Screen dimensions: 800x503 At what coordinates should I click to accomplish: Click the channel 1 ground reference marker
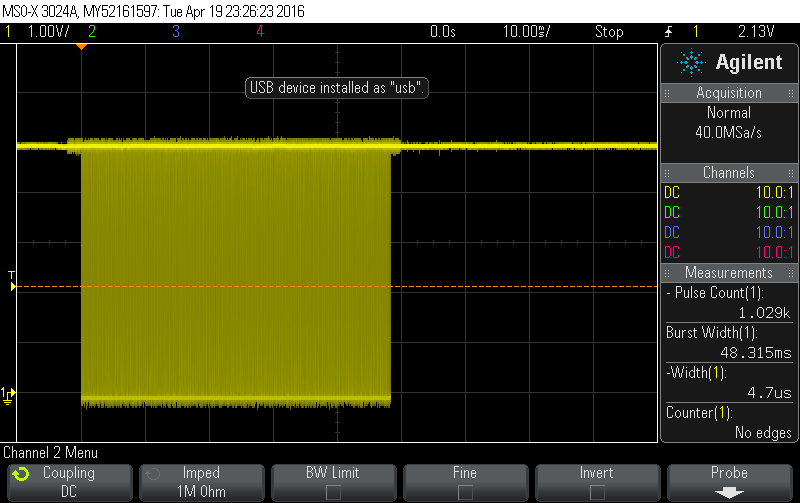[x=9, y=394]
